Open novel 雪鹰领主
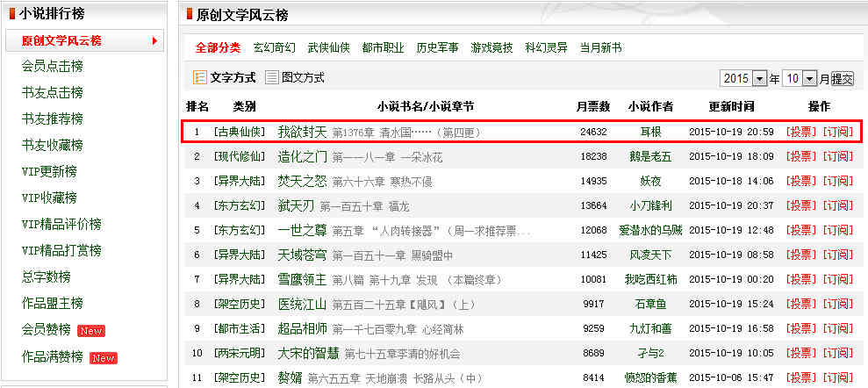Viewport: 868px width, 388px height. pos(302,279)
